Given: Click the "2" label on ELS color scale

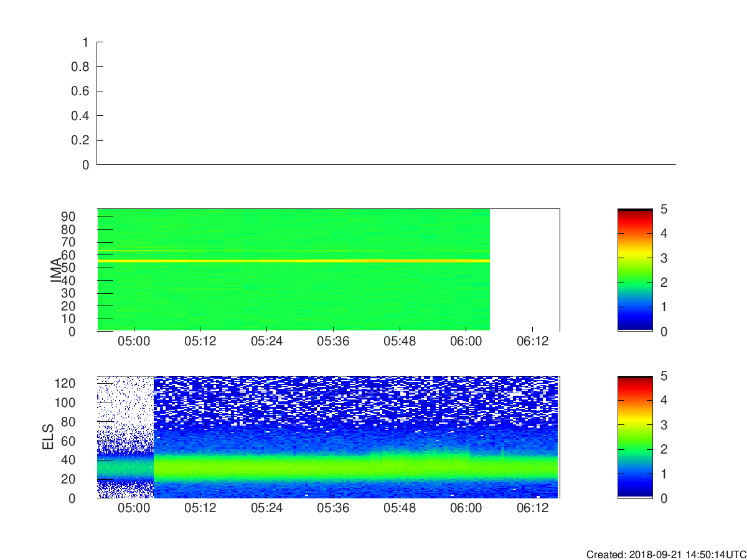Looking at the screenshot, I should 663,449.
